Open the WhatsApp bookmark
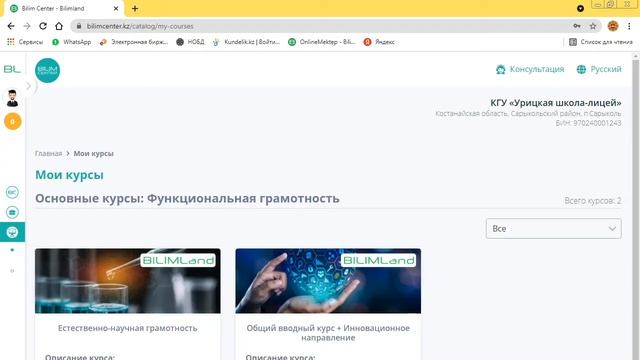Image resolution: width=640 pixels, height=360 pixels. pos(72,42)
